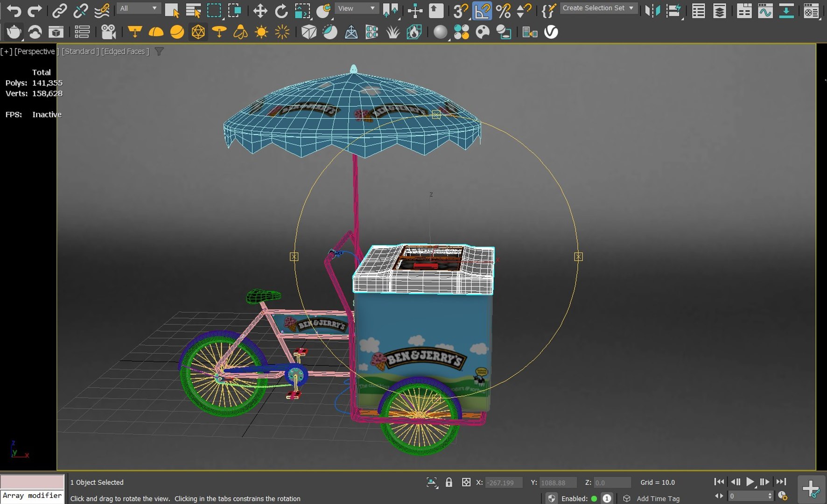Toggle the 3D Snaps button
827x504 pixels.
pyautogui.click(x=461, y=10)
